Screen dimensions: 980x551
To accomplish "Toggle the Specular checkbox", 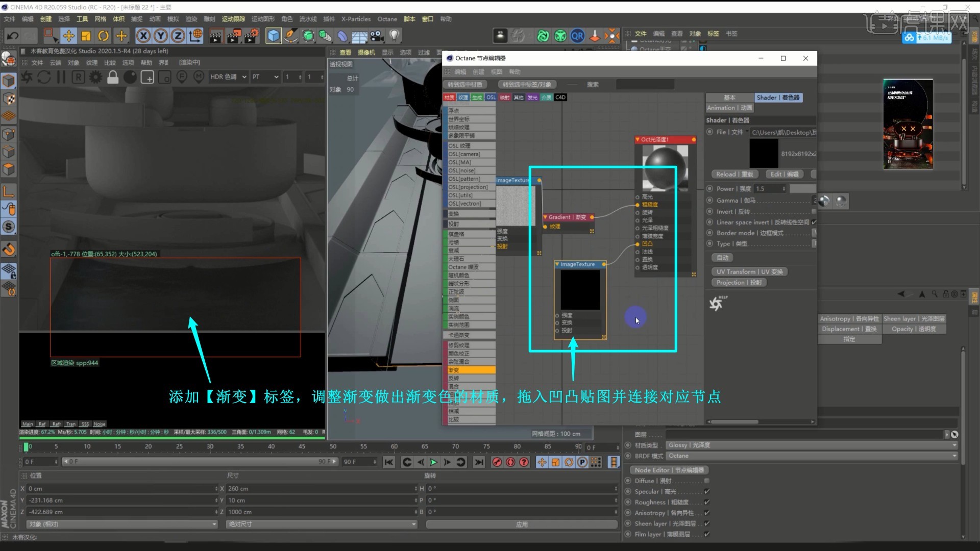I will pos(706,491).
